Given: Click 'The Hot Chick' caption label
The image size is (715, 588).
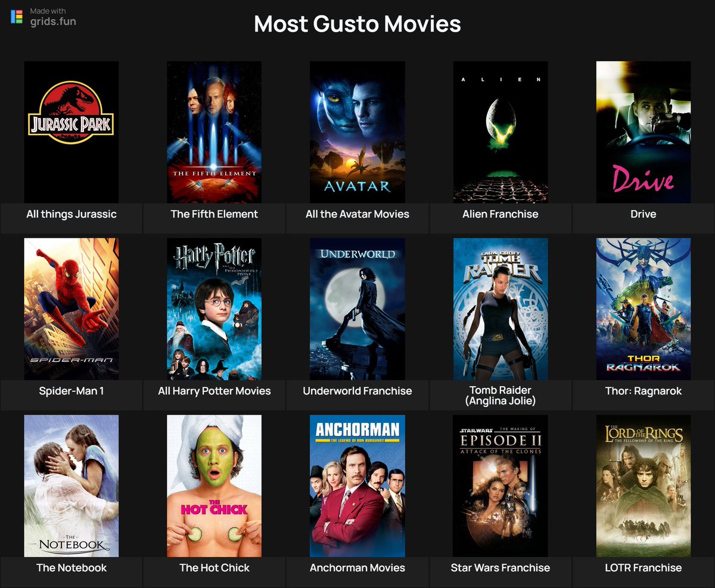Looking at the screenshot, I should point(214,568).
